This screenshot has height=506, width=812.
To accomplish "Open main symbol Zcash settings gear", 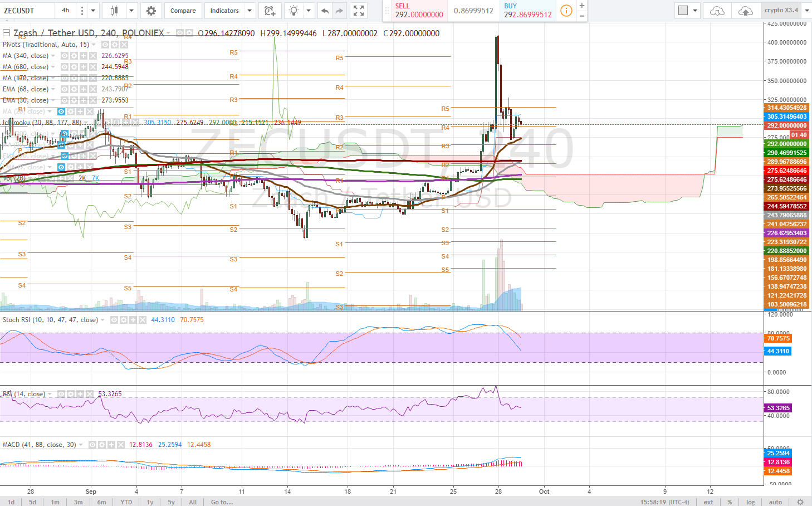I will (x=189, y=33).
